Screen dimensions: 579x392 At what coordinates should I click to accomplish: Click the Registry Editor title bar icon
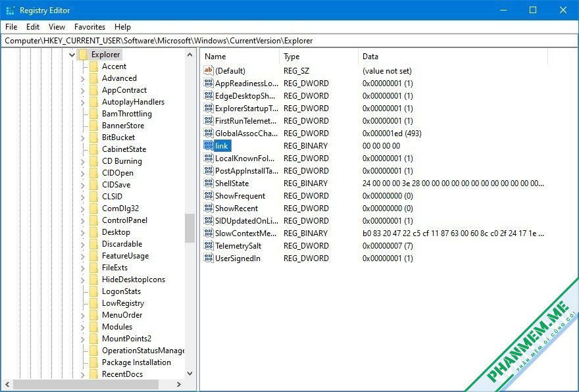pos(11,11)
